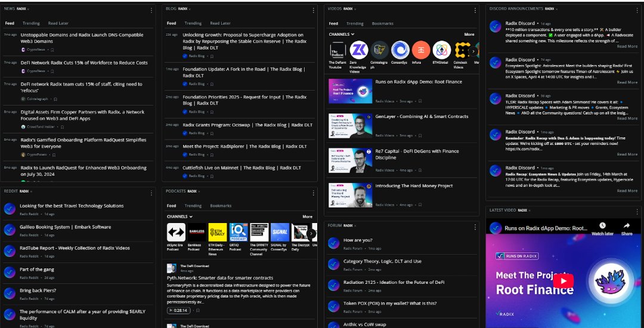Bookmark the Pyth.Network podcast episode
Screen dimensions: 644x328
click(x=197, y=310)
